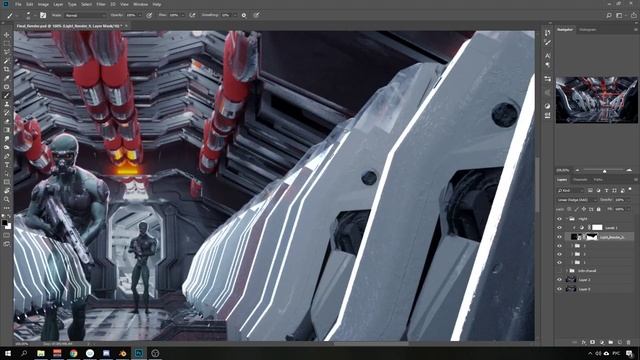Open the smoothing options gear

pos(244,15)
